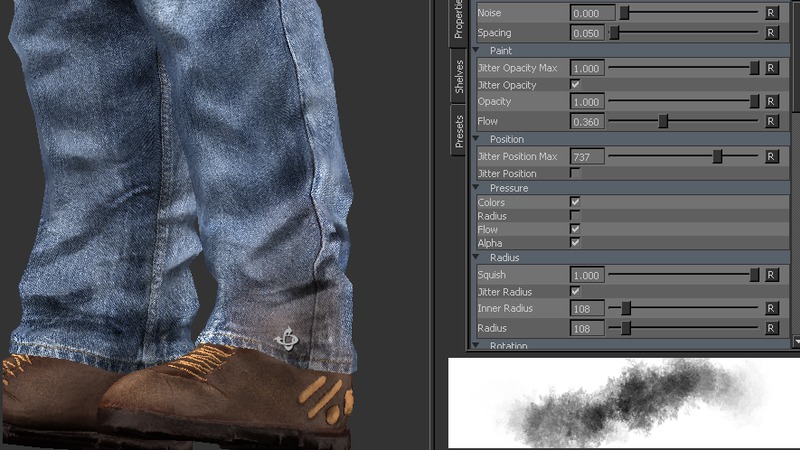800x450 pixels.
Task: Enable the Jitter Position checkbox
Action: pos(575,173)
